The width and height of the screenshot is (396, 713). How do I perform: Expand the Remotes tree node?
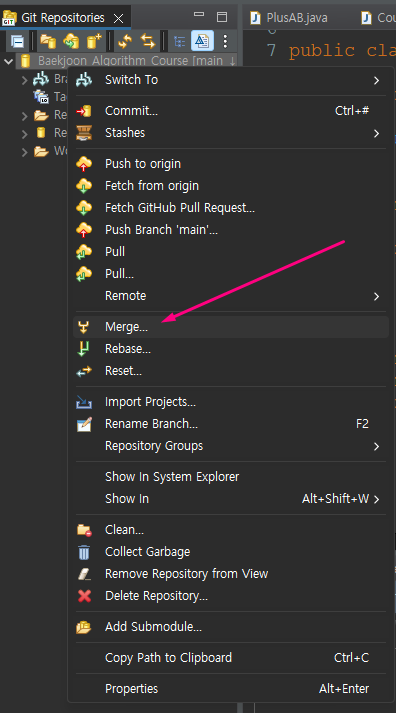25,133
